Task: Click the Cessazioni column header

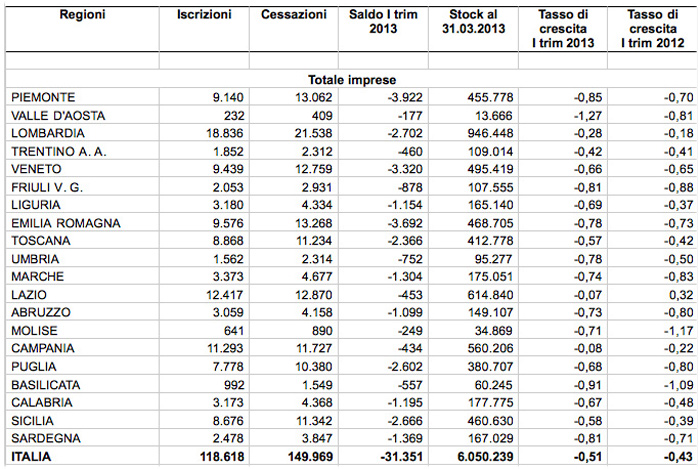Action: click(x=292, y=15)
